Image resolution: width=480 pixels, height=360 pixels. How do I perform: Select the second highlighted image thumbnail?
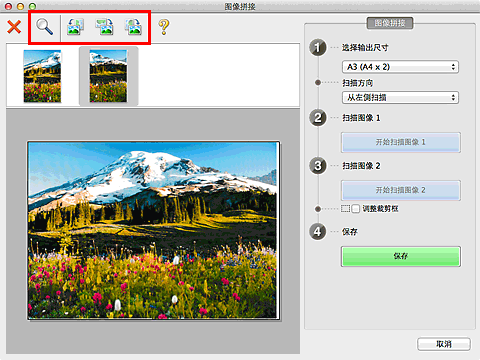pyautogui.click(x=108, y=76)
